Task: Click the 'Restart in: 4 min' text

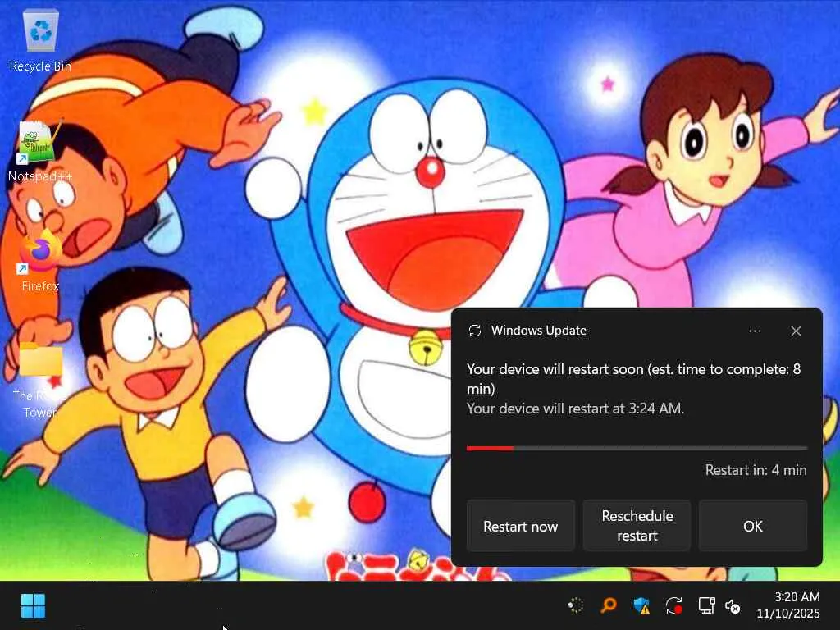Action: point(756,470)
